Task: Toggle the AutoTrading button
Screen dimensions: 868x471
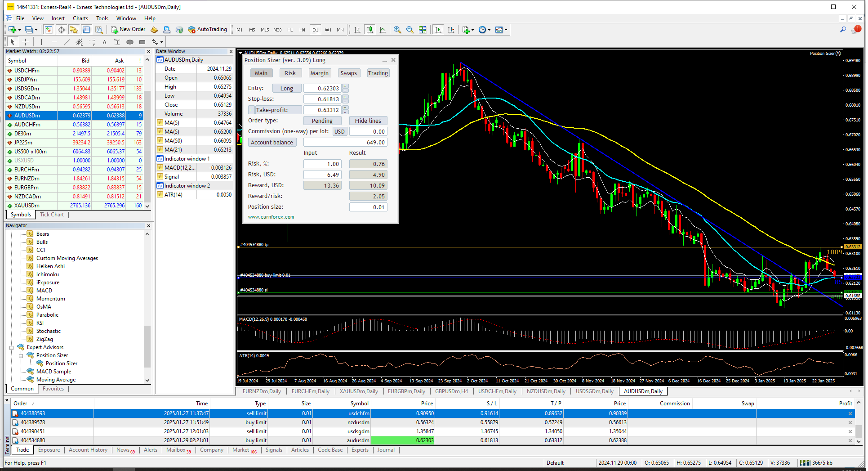Action: point(208,30)
